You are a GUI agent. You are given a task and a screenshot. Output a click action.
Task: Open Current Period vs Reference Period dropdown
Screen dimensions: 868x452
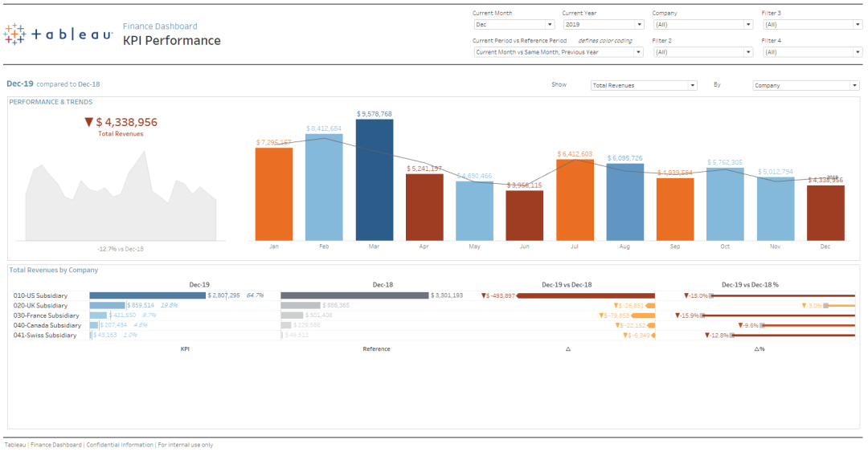(x=559, y=52)
